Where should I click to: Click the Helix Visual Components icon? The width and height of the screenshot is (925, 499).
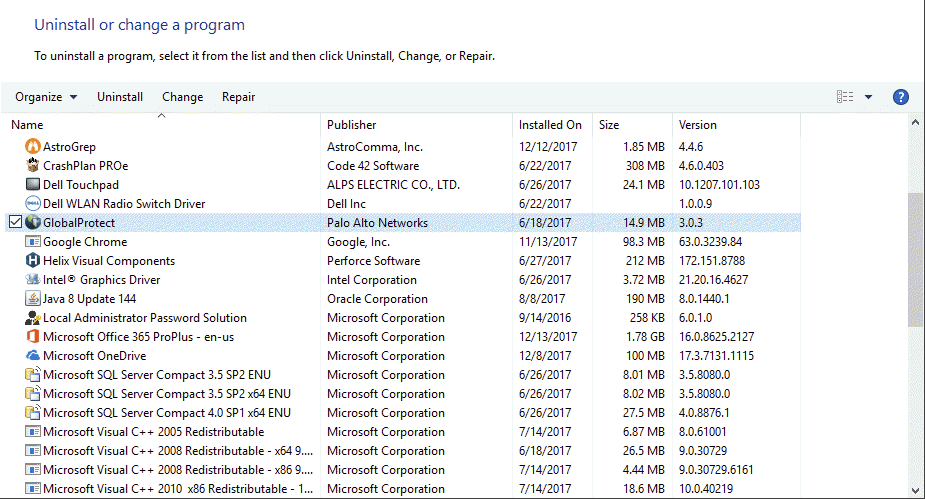click(x=33, y=261)
